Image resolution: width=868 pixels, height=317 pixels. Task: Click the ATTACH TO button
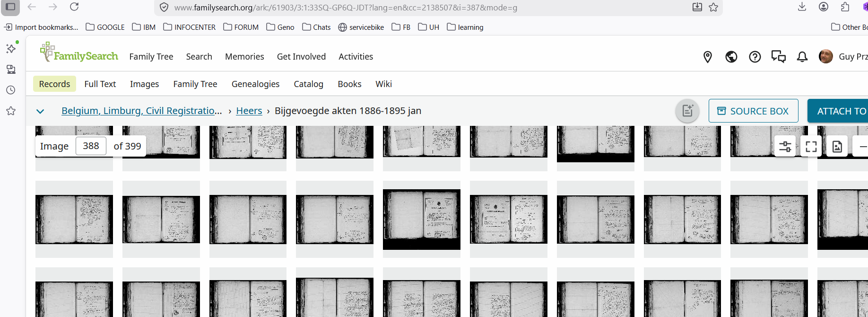[838, 111]
